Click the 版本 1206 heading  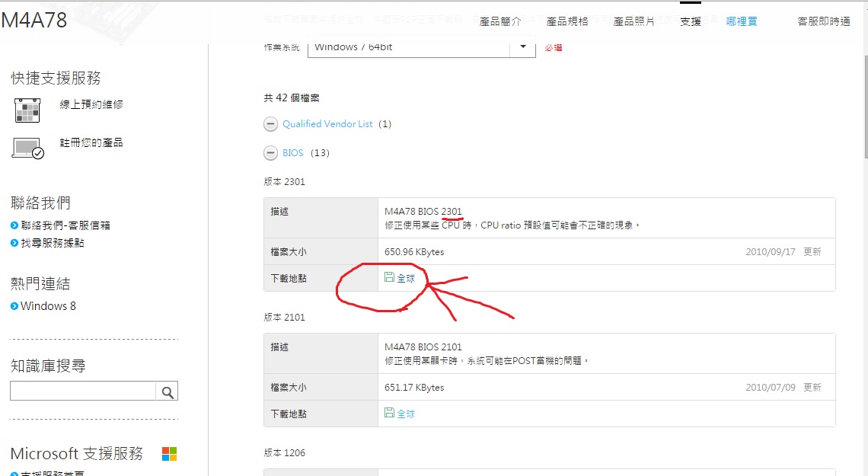click(285, 452)
